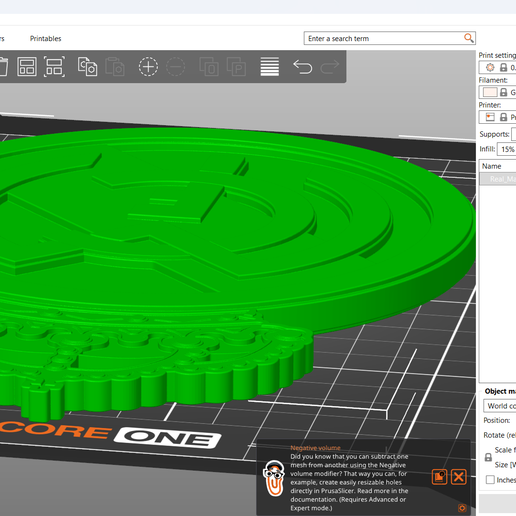This screenshot has width=516, height=516.
Task: Click the 'Infill:' label
Action: pos(487,149)
